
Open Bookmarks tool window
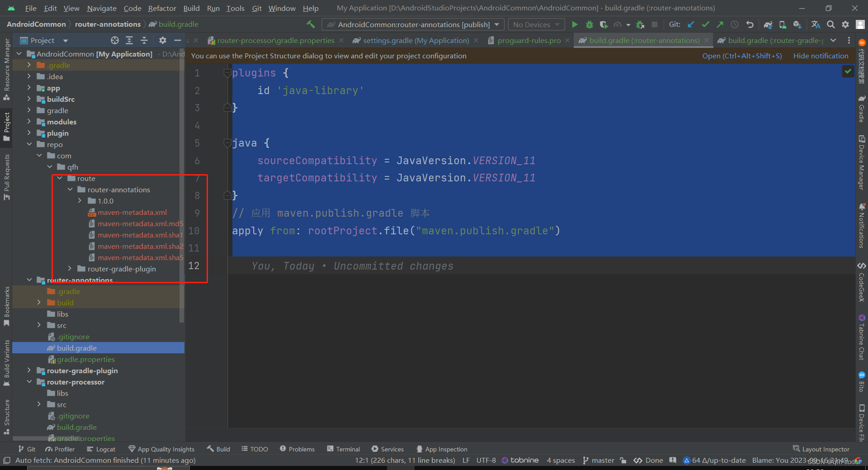(x=6, y=306)
